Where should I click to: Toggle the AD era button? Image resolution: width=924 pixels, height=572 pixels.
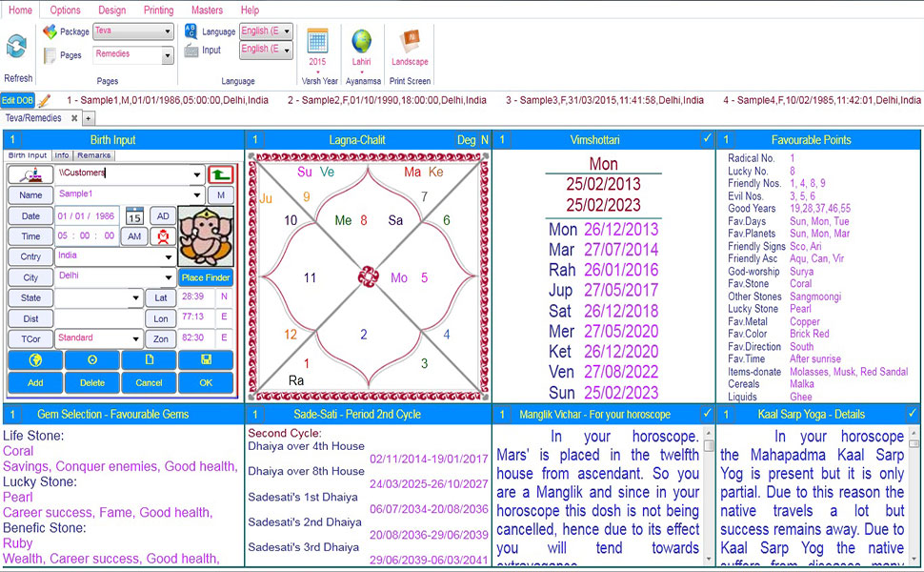point(163,215)
